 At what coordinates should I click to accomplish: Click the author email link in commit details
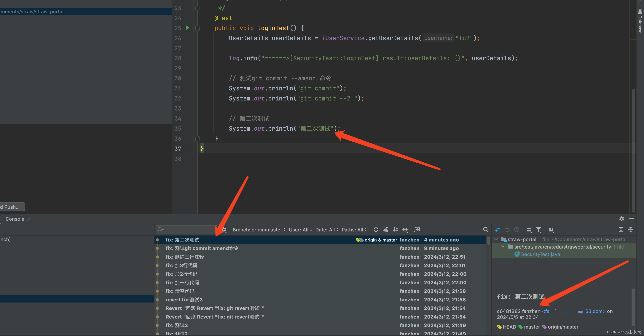tap(573, 311)
